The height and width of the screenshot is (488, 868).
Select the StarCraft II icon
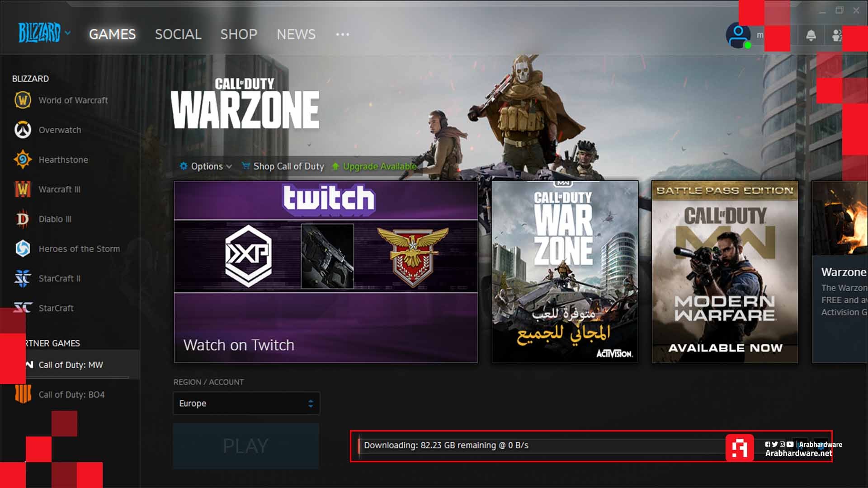coord(23,278)
